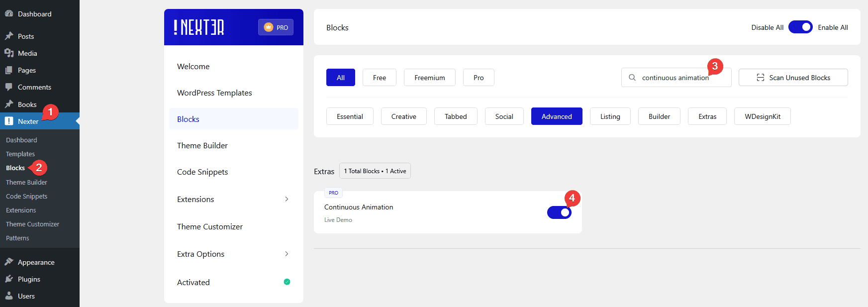Open Theme Builder submenu link in sidebar
This screenshot has width=868, height=307.
click(x=26, y=182)
